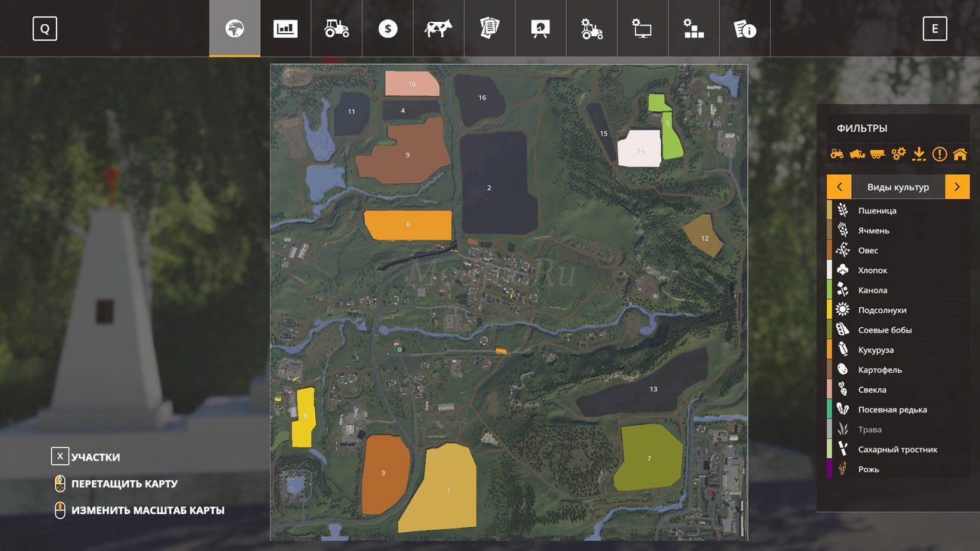Select yellow field 6 on the map
Screen dimensions: 980x551
tap(304, 417)
